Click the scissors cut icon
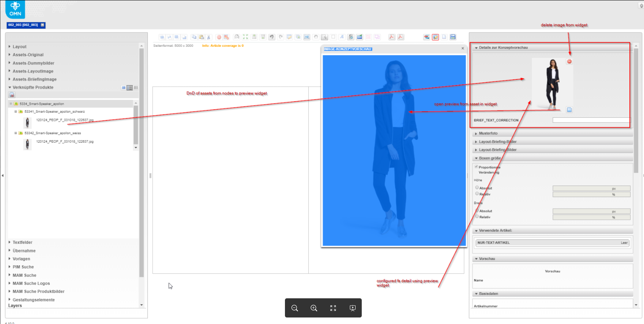Image resolution: width=644 pixels, height=324 pixels. click(x=209, y=37)
